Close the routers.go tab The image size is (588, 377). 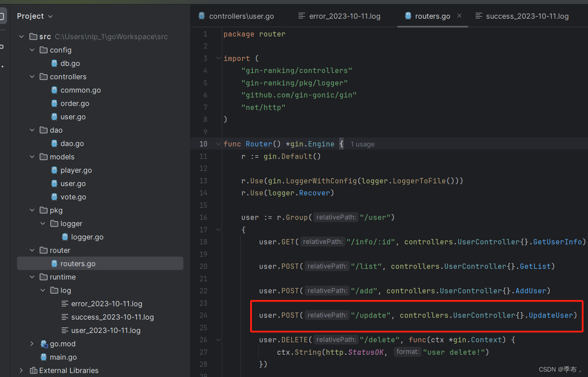click(x=459, y=16)
